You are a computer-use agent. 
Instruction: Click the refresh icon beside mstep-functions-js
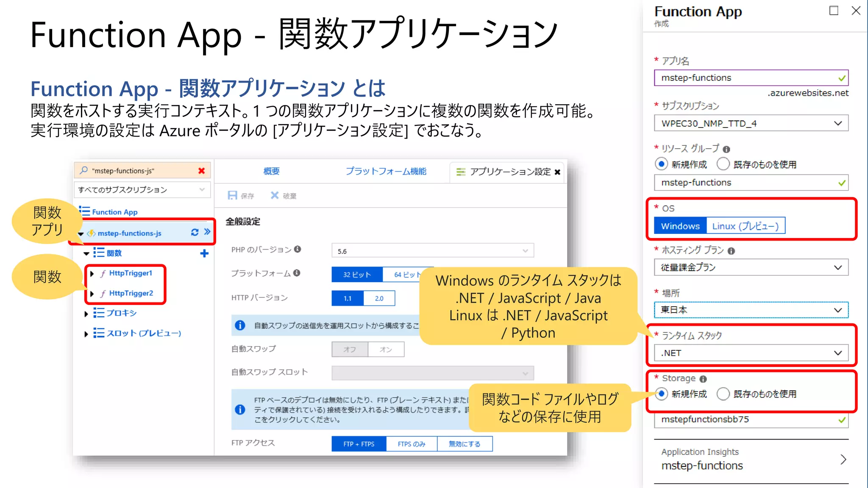[195, 232]
